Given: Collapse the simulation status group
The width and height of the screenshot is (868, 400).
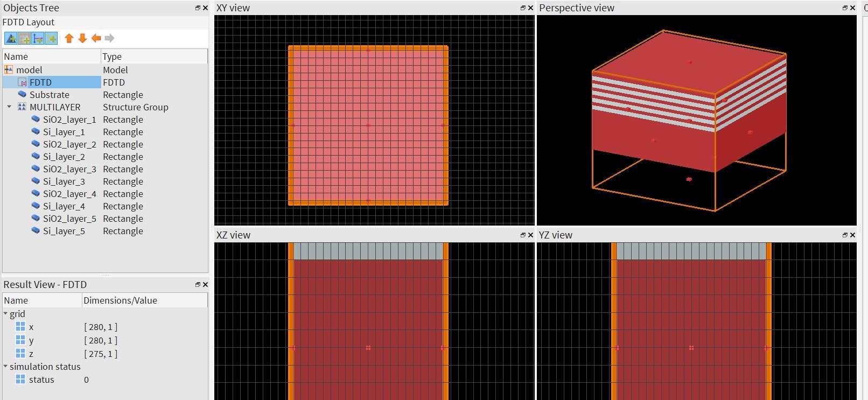Looking at the screenshot, I should pyautogui.click(x=5, y=367).
